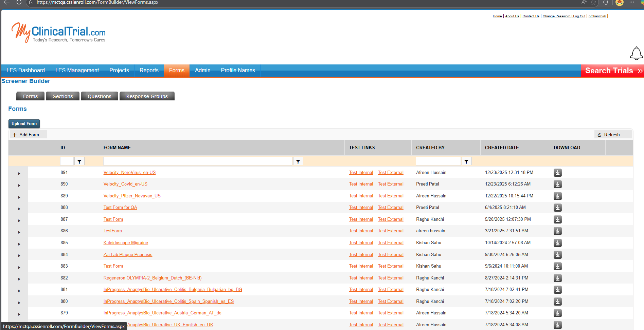Viewport: 644px width, 330px height.
Task: Click the browser reload icon
Action: 19,2
